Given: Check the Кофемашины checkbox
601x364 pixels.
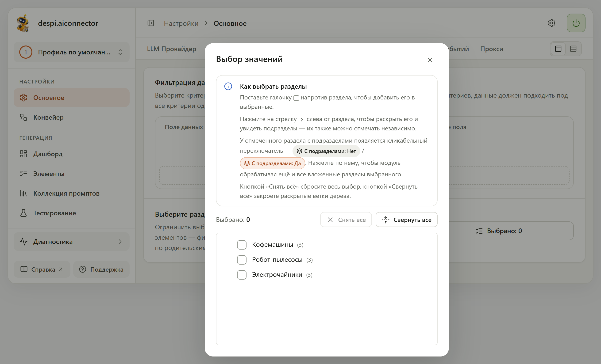Looking at the screenshot, I should tap(242, 245).
